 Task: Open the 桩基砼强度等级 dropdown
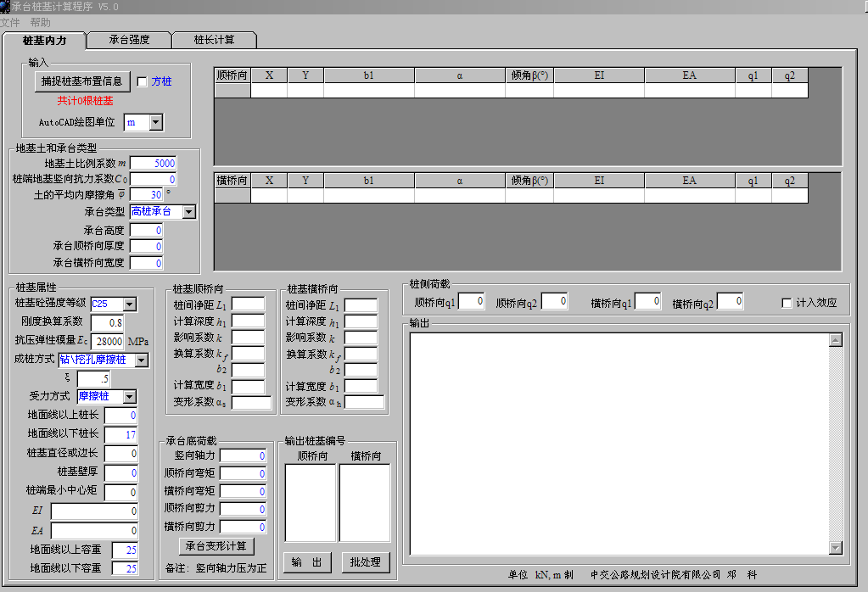pos(130,304)
